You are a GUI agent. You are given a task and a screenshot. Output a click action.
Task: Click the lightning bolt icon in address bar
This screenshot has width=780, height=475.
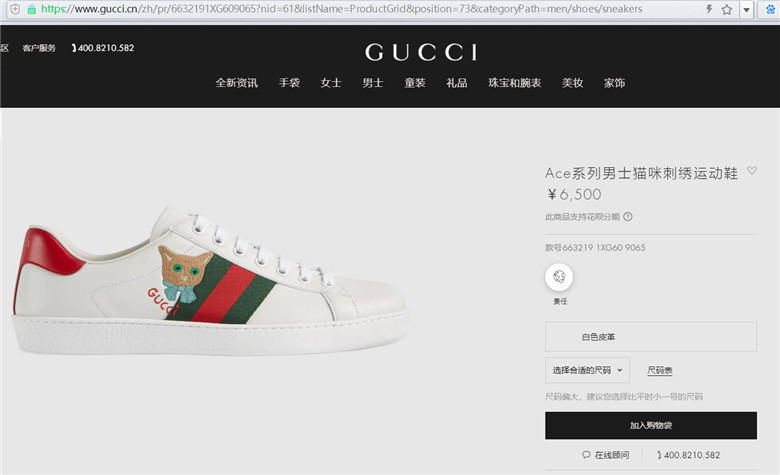[709, 9]
